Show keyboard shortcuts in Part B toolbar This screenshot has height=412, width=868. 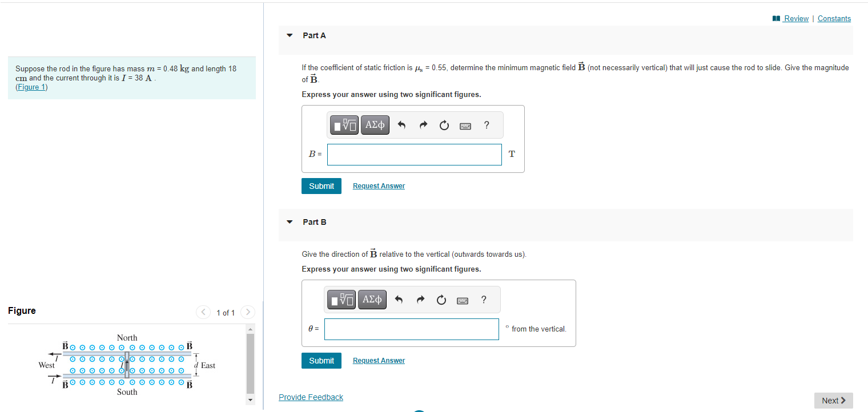[x=463, y=300]
